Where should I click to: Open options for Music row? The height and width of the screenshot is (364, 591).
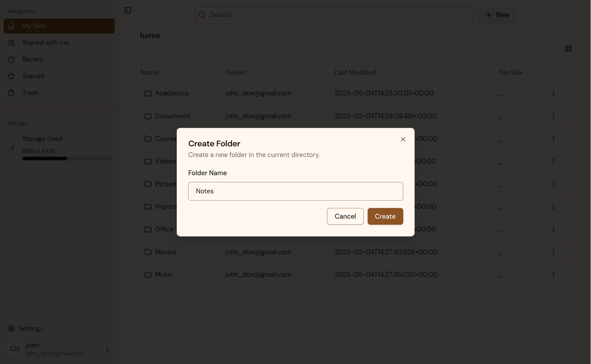pos(553,275)
